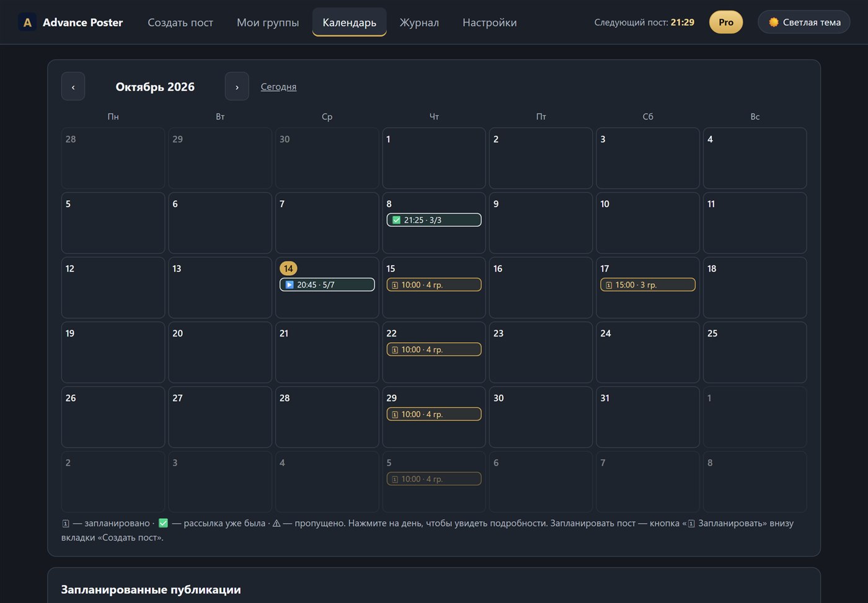Click the Advance Poster logo icon
868x603 pixels.
click(27, 22)
